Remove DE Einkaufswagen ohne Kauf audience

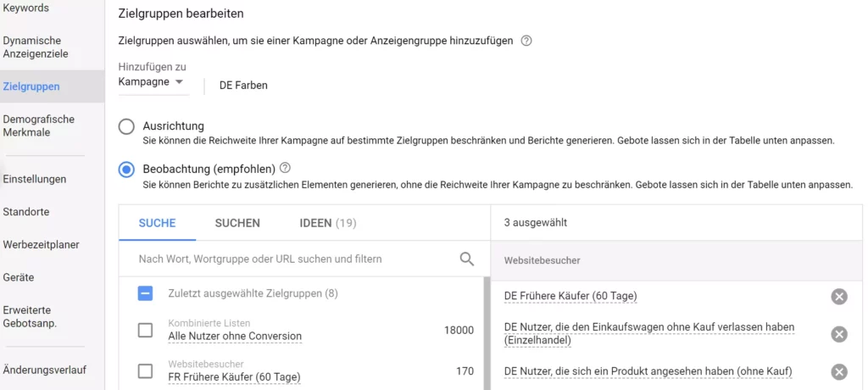[x=838, y=334]
